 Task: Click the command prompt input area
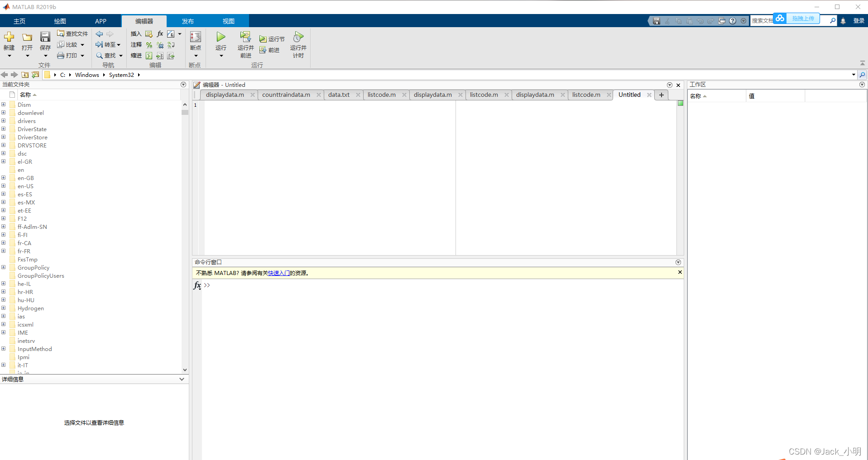444,285
